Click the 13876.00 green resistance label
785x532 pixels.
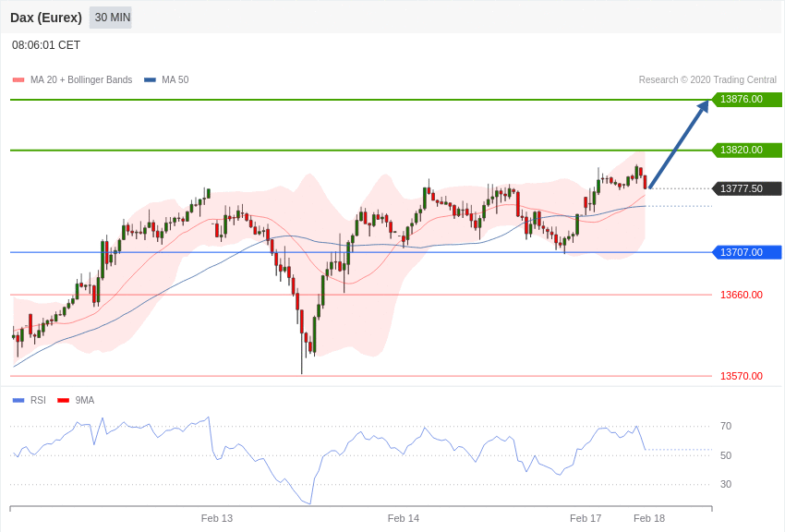click(747, 99)
